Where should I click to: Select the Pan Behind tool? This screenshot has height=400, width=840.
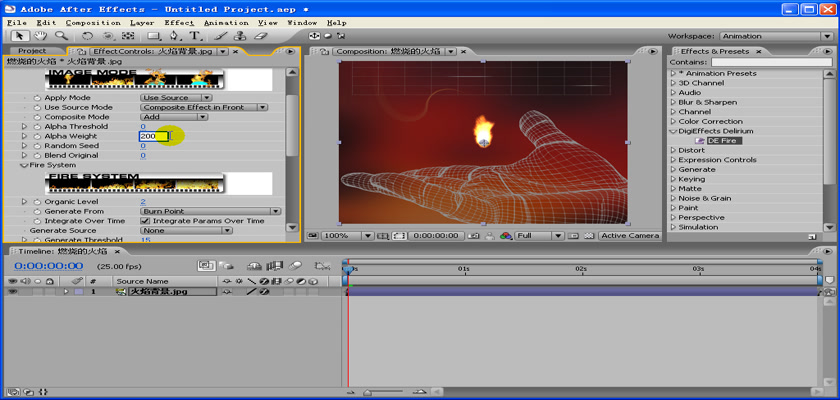128,36
